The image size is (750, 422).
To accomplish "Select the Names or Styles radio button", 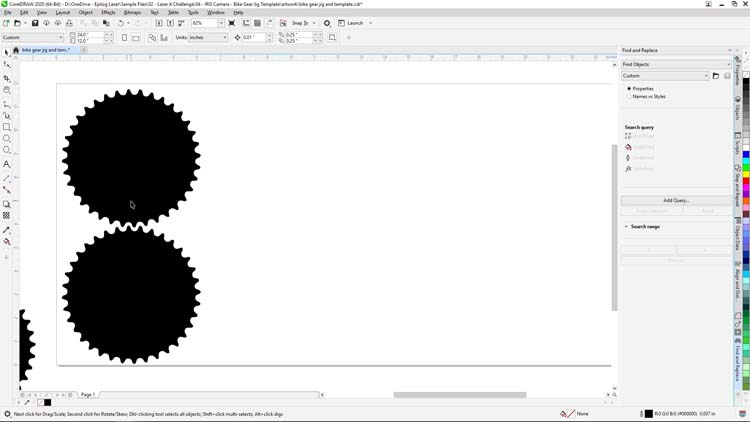I will [629, 96].
